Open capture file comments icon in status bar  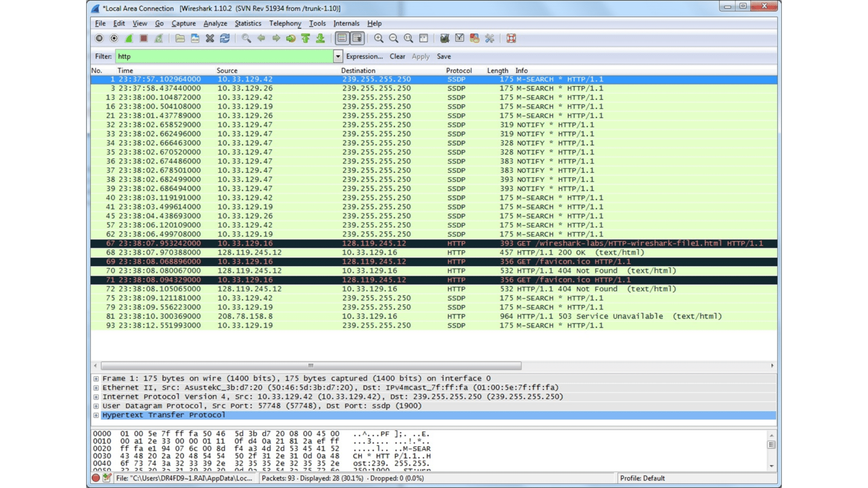point(107,478)
